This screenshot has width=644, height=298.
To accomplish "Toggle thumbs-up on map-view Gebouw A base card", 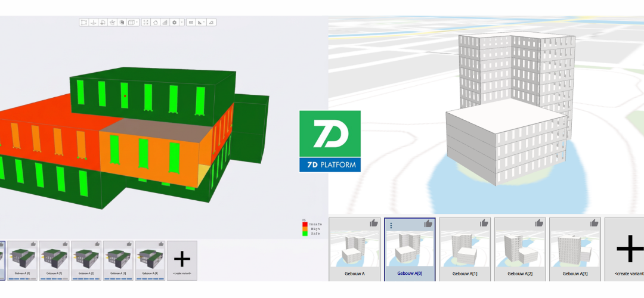I will click(x=373, y=223).
